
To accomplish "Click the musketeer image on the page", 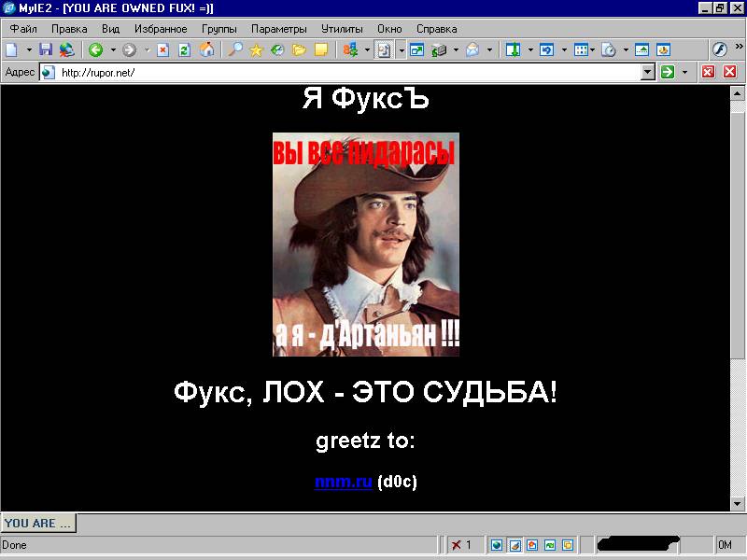I will (366, 245).
